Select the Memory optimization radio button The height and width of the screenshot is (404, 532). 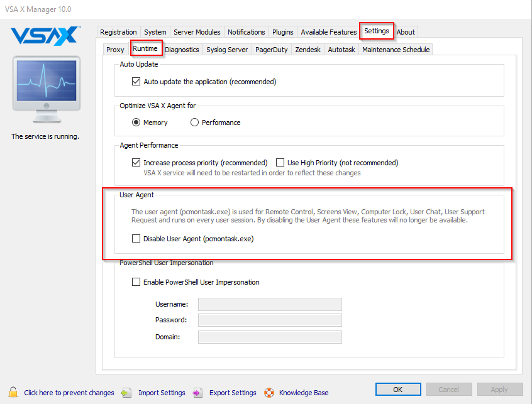[136, 123]
